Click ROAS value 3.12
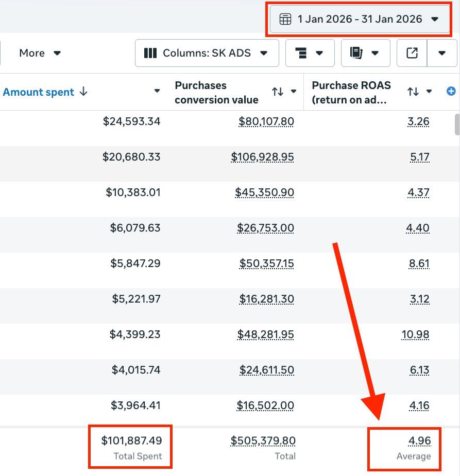460x476 pixels. click(x=420, y=299)
